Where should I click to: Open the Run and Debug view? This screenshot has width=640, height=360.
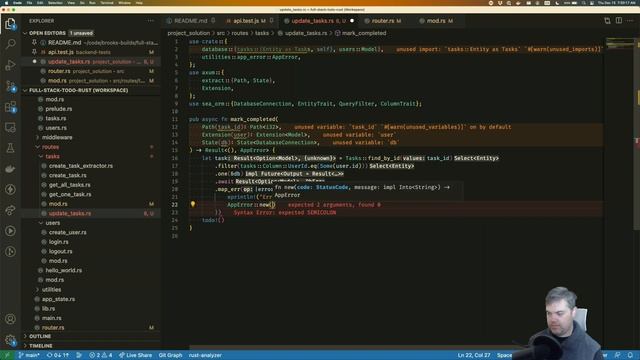10,64
